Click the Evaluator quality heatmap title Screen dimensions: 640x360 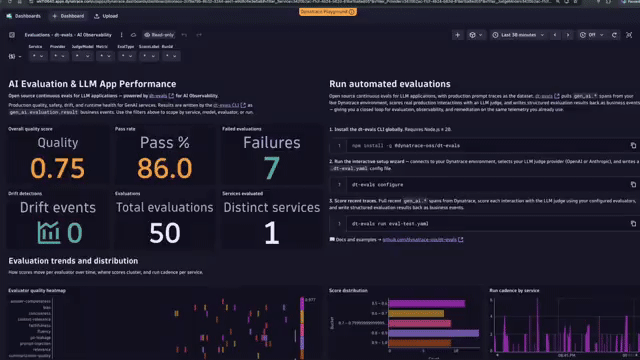(37, 291)
